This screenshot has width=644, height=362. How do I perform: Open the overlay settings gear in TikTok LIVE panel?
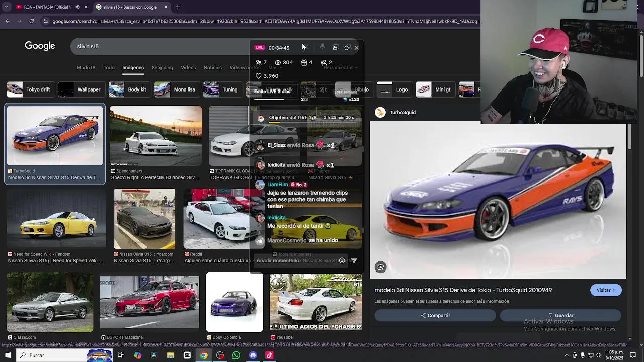(347, 48)
